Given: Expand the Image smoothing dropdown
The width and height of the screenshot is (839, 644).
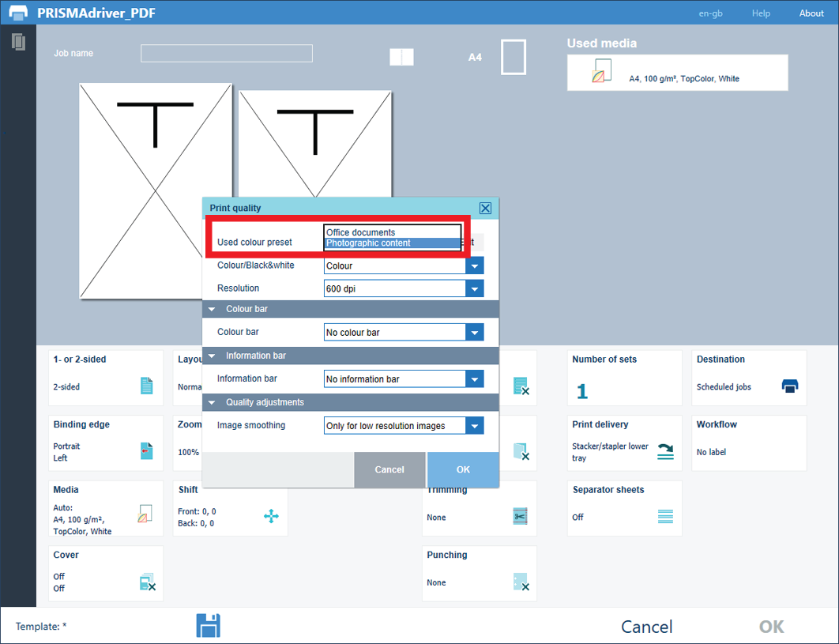Looking at the screenshot, I should coord(474,426).
